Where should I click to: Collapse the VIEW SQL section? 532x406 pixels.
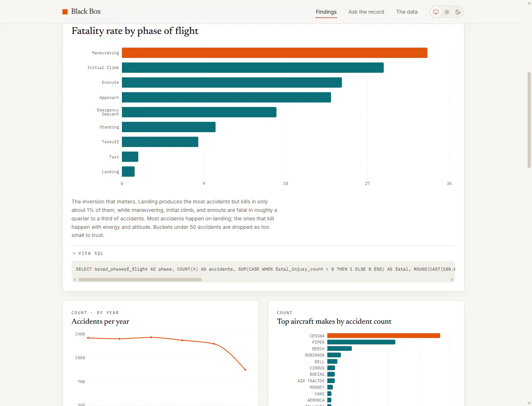click(88, 253)
